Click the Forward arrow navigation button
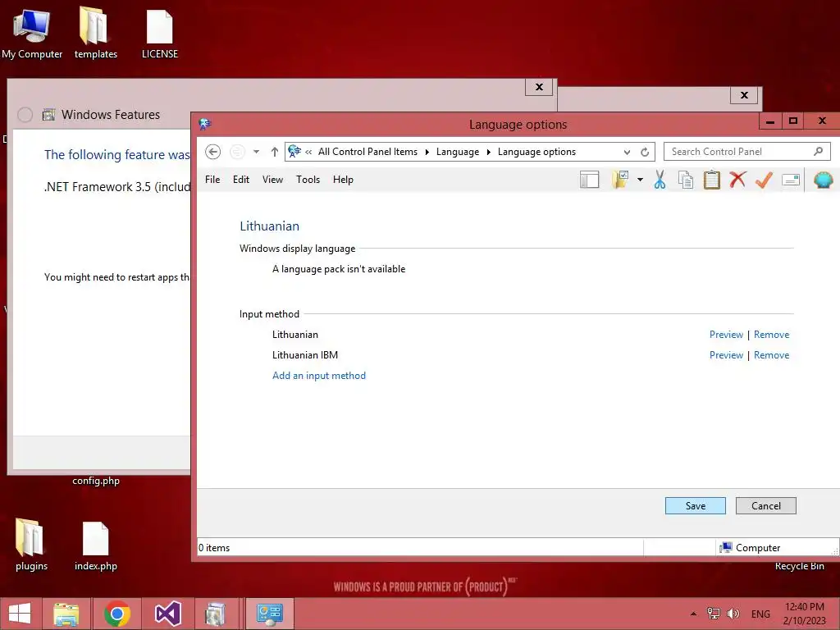840x630 pixels. tap(237, 152)
